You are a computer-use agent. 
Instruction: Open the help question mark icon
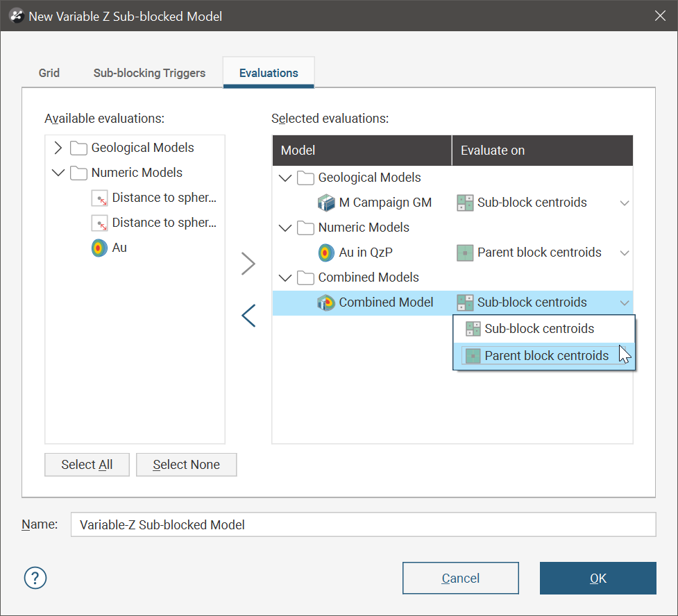coord(35,578)
